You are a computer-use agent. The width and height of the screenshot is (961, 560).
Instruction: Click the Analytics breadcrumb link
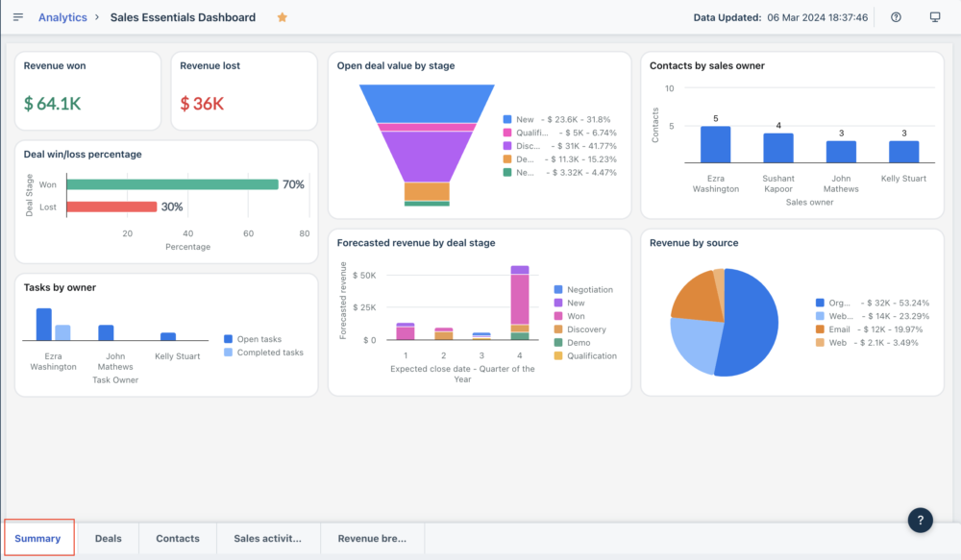(62, 17)
